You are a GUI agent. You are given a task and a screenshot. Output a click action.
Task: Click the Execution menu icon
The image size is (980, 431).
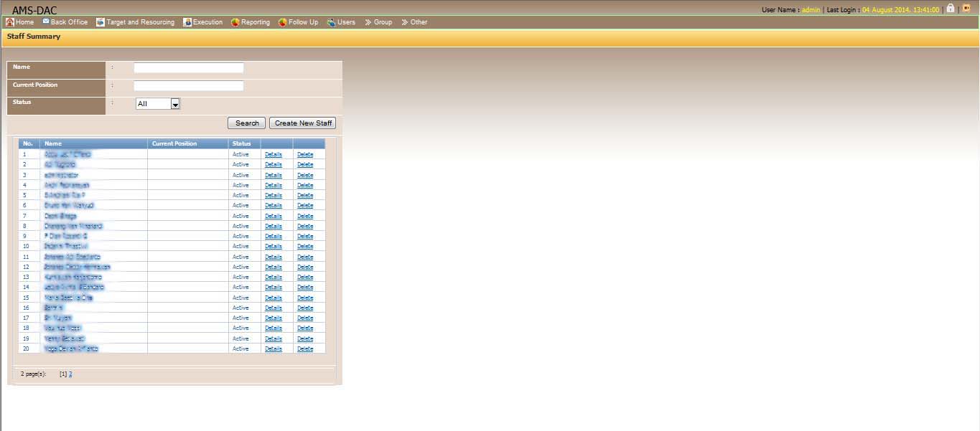pos(187,22)
